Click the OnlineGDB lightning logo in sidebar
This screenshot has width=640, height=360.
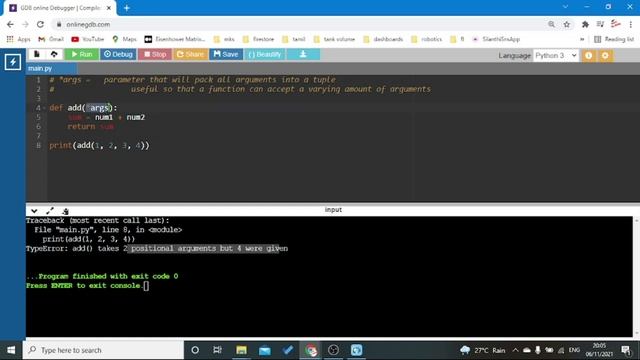click(13, 62)
